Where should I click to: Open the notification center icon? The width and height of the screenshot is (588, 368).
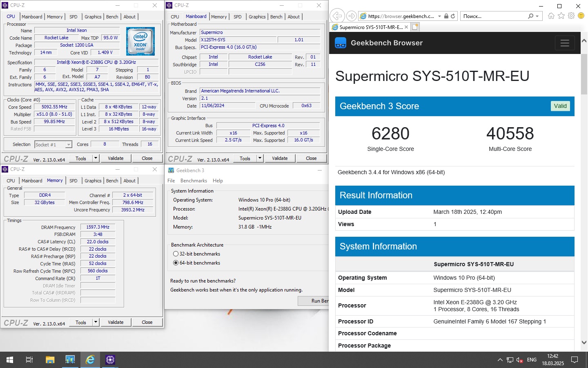(575, 360)
